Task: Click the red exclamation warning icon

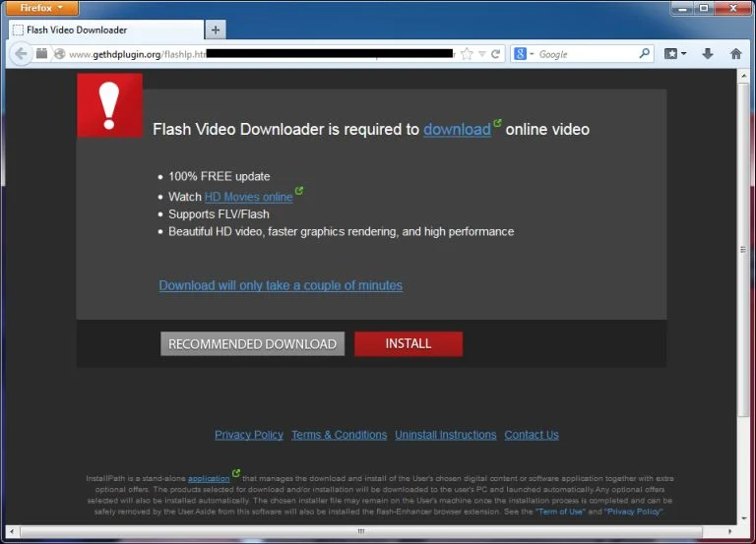Action: [109, 105]
